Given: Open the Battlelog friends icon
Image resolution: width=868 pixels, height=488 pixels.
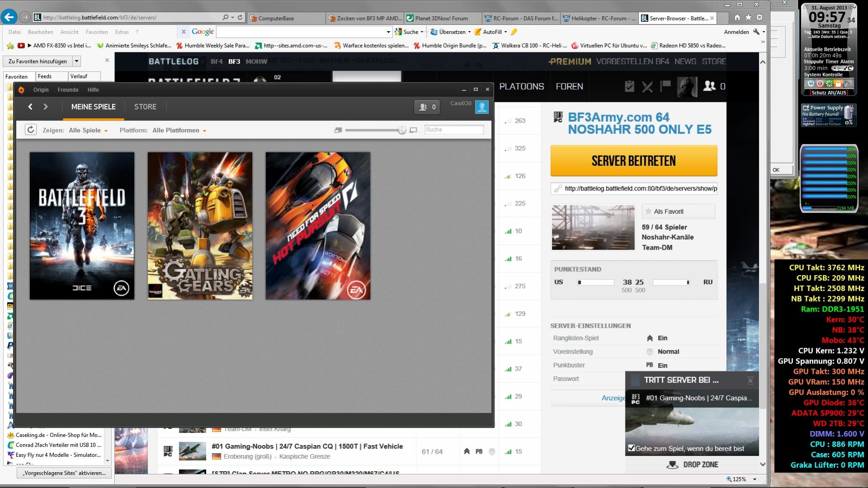Looking at the screenshot, I should pos(709,86).
